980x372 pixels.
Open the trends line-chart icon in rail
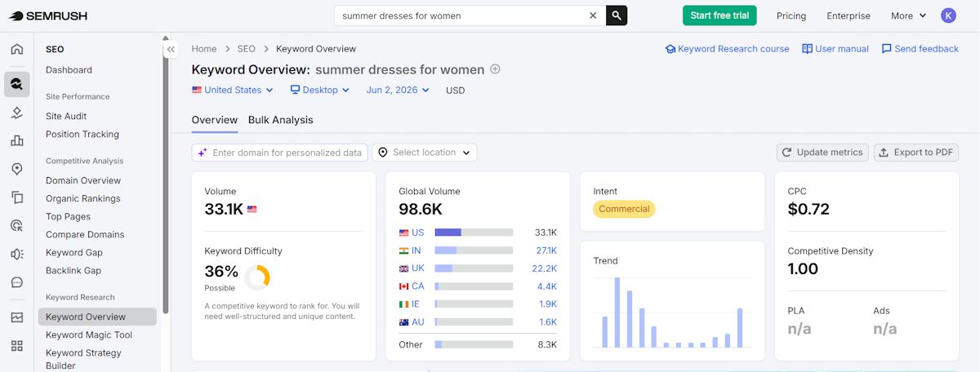pos(16,317)
